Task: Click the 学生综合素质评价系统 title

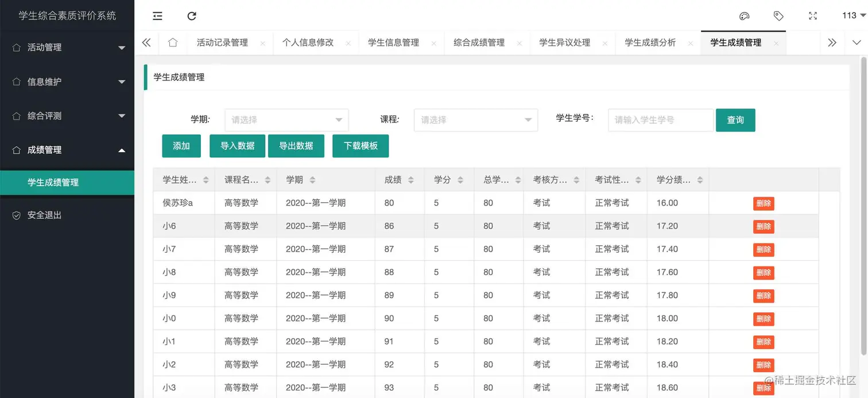Action: pos(67,16)
